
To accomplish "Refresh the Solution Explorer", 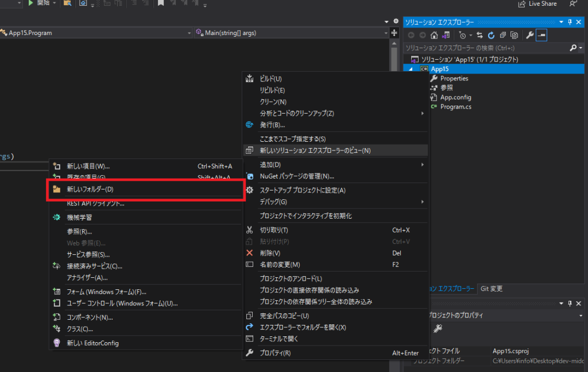I will click(x=492, y=36).
